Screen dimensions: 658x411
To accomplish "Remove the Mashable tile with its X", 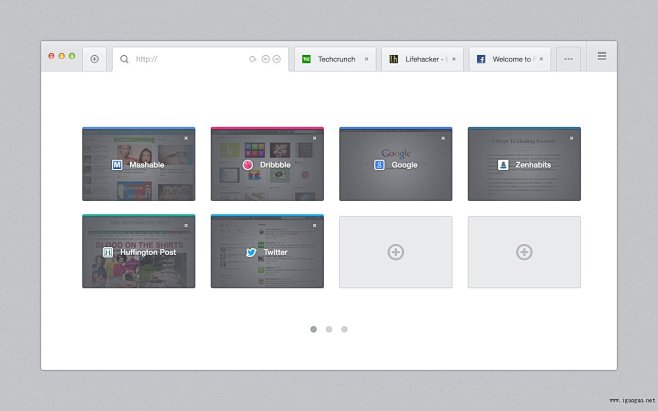I will click(x=186, y=138).
